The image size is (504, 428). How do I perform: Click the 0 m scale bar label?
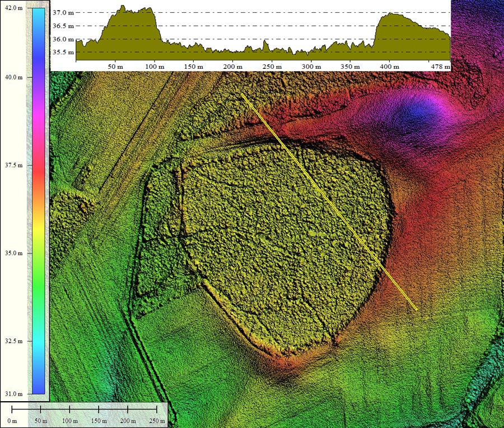(x=12, y=421)
